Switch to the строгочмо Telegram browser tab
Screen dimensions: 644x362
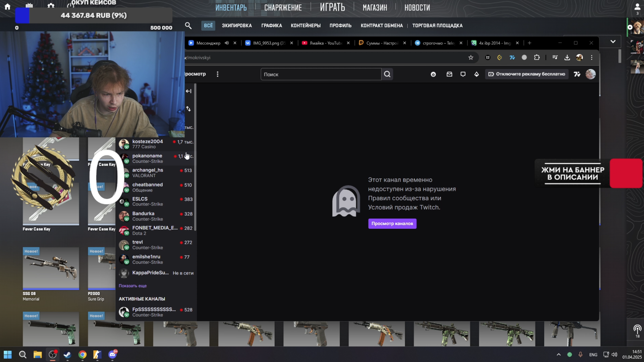[439, 43]
